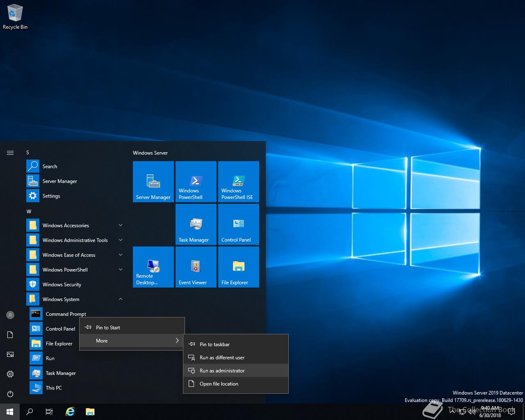The image size is (525, 420).
Task: Open File Explorer from the taskbar
Action: tap(90, 412)
